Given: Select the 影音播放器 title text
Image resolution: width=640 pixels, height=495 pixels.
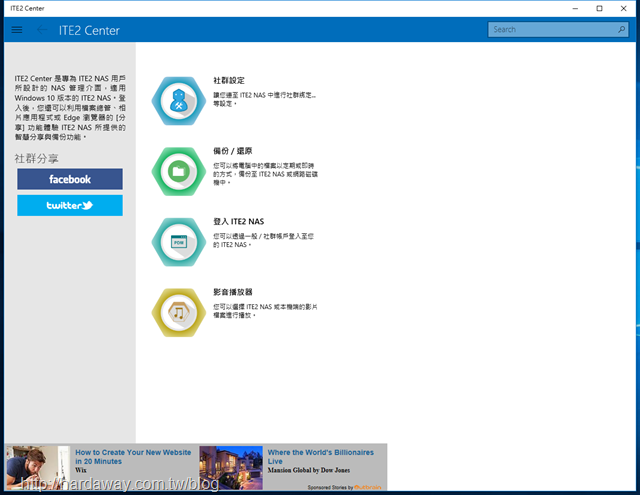Looking at the screenshot, I should [x=233, y=292].
